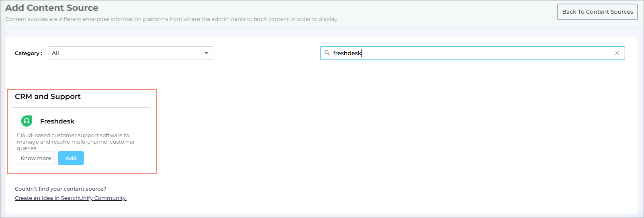Image resolution: width=644 pixels, height=218 pixels.
Task: Focus the content source search box
Action: click(x=482, y=53)
